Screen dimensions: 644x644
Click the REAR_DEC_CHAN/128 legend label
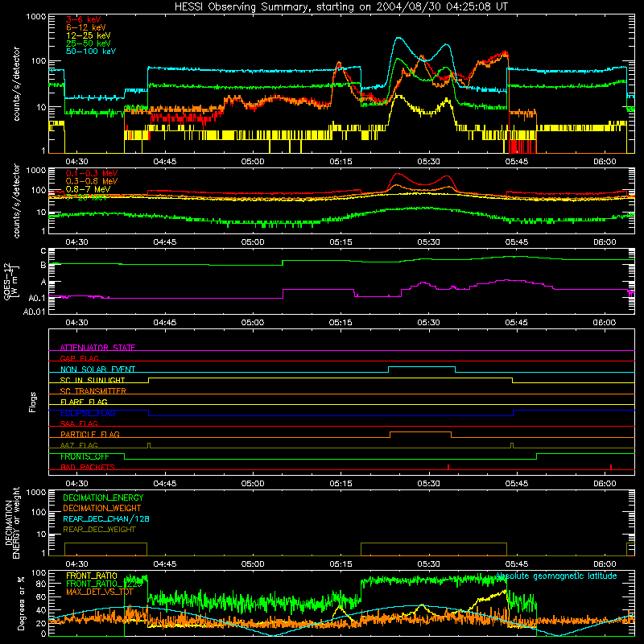coord(106,518)
